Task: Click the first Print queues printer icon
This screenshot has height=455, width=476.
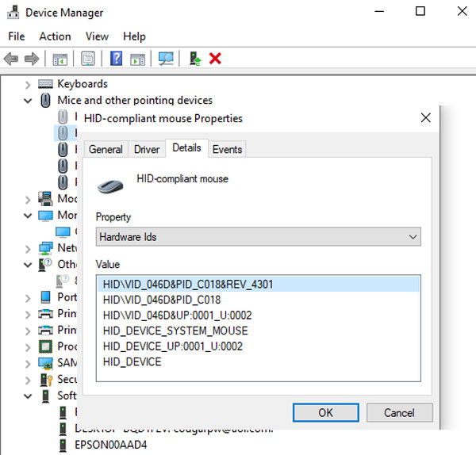Action: (x=45, y=314)
